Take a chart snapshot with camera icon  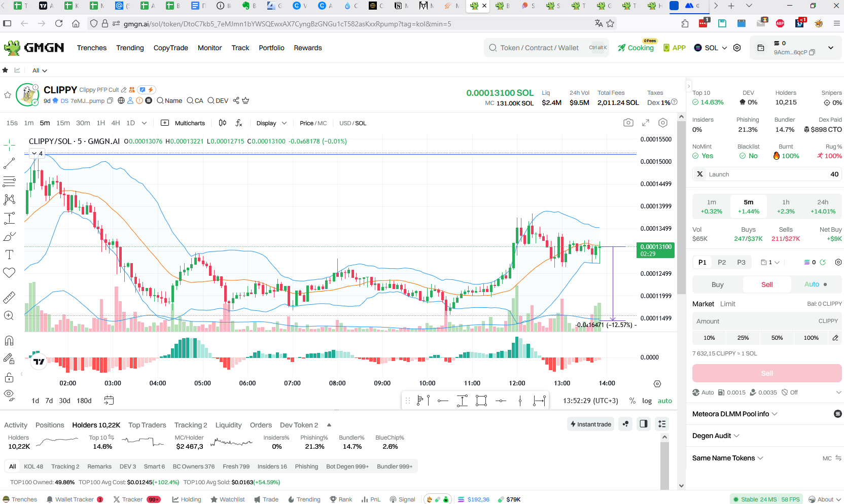628,123
